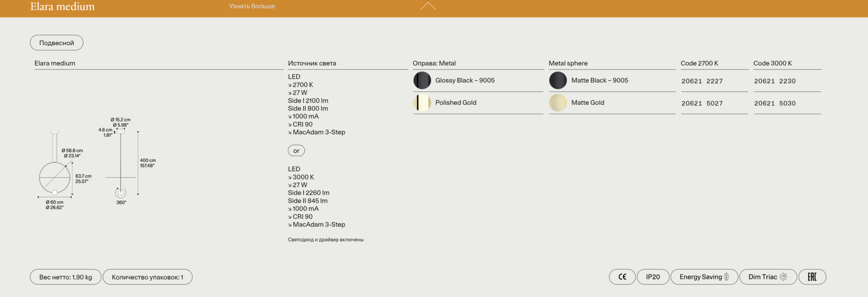Click product code 20621 5030

point(775,104)
